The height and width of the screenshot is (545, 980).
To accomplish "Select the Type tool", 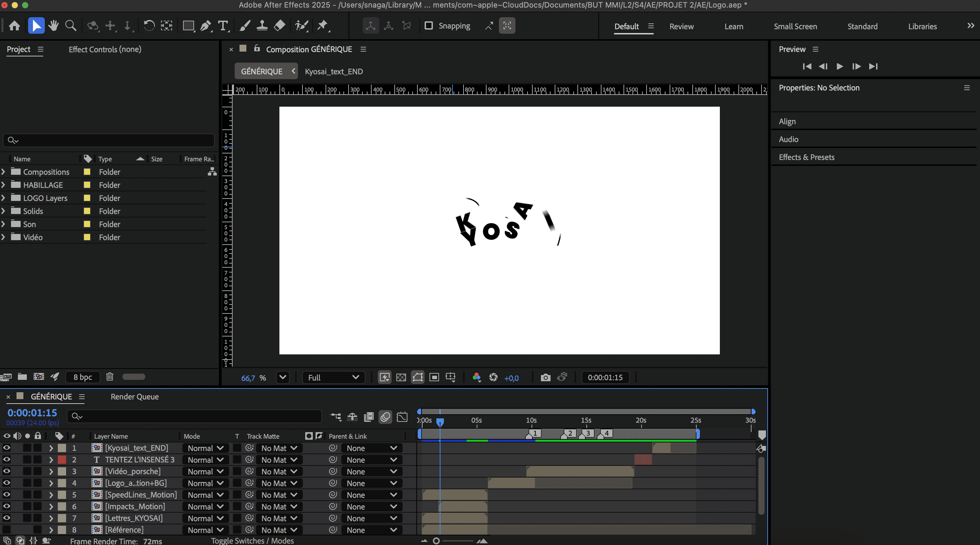I will pos(223,26).
